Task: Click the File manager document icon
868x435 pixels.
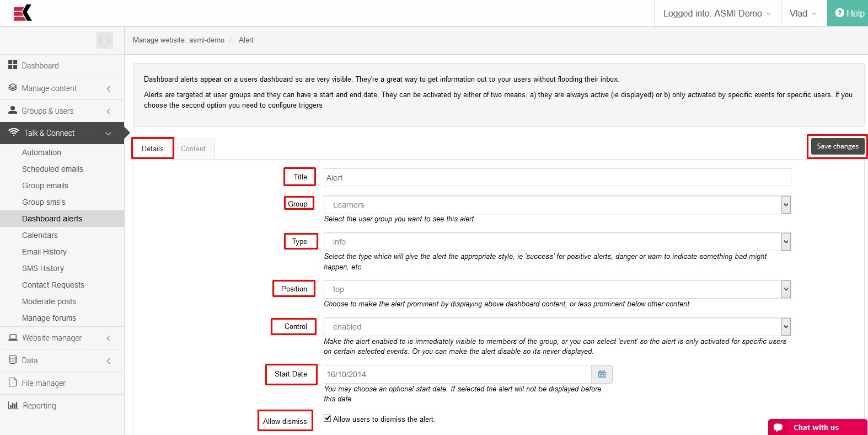Action: (x=13, y=383)
